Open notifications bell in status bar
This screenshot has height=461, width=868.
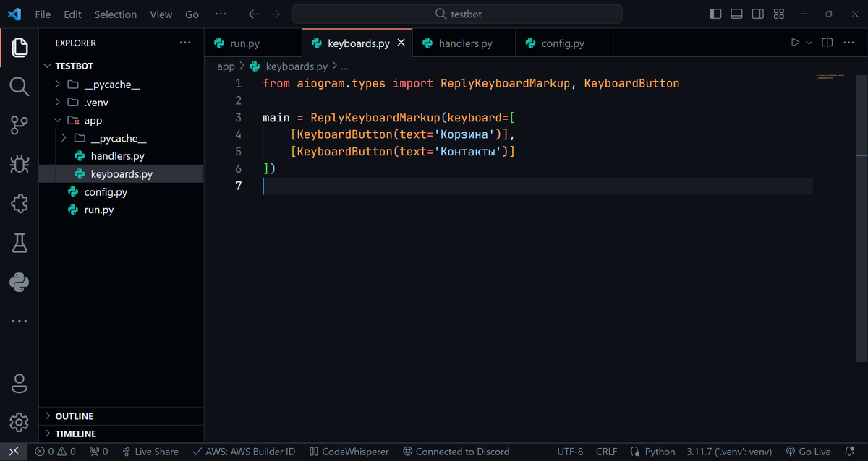pos(850,452)
